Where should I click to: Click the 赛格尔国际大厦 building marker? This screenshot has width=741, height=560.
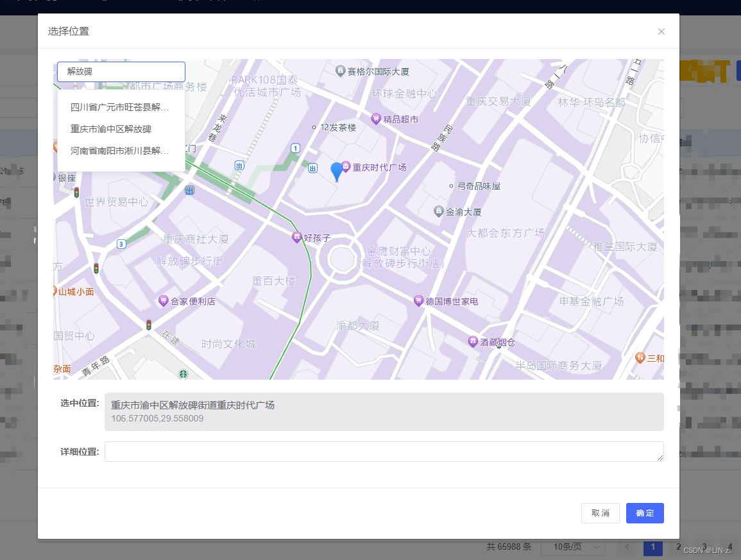[340, 71]
